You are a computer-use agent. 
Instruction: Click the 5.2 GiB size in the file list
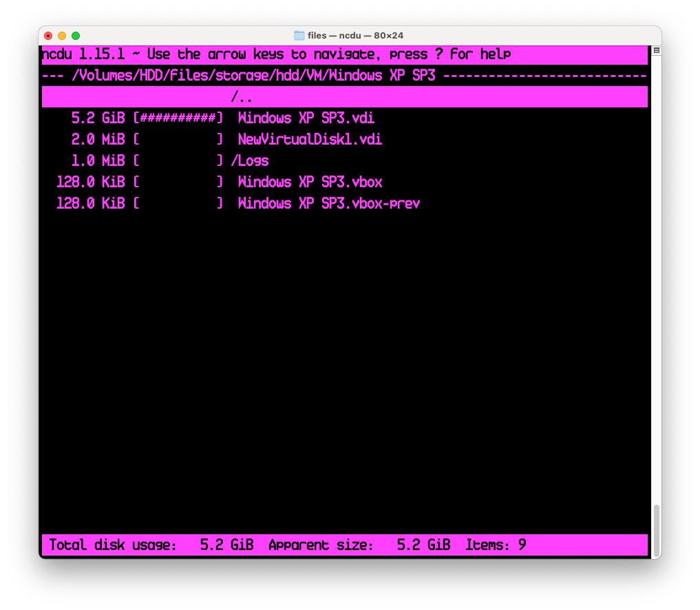pyautogui.click(x=98, y=118)
